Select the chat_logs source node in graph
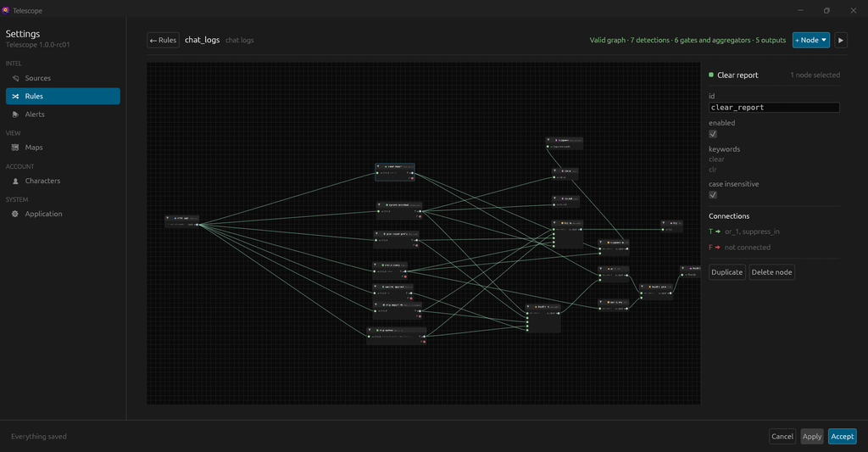Screen dimensions: 868x452 tap(181, 221)
